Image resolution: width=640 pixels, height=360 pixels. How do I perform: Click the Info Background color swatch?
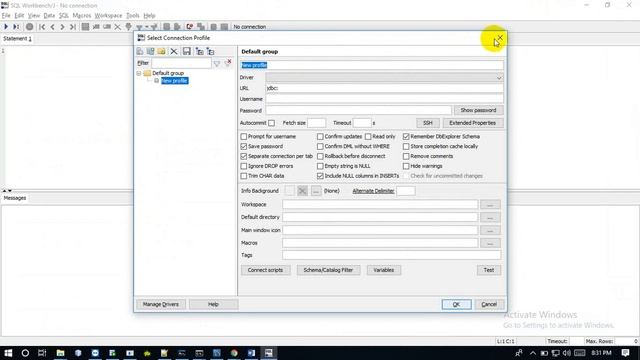(289, 191)
